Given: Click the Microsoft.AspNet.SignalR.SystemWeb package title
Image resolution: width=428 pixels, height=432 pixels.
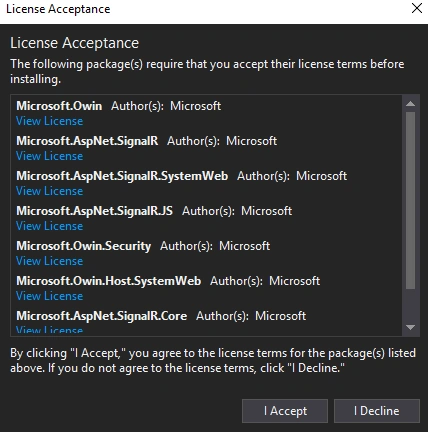Looking at the screenshot, I should click(x=122, y=176).
